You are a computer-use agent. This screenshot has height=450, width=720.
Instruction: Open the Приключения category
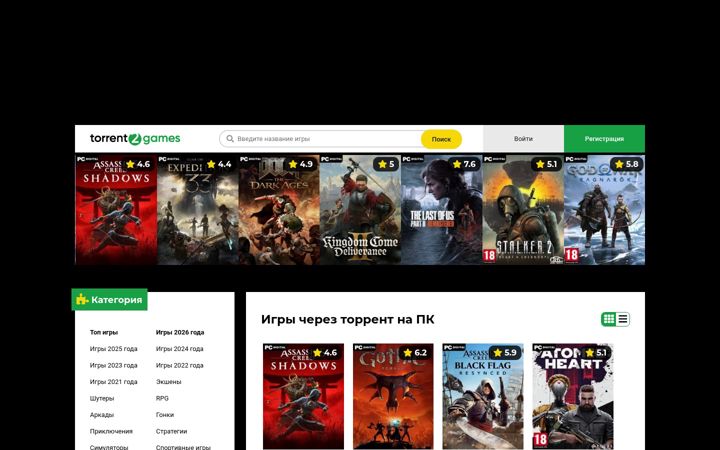pos(111,431)
